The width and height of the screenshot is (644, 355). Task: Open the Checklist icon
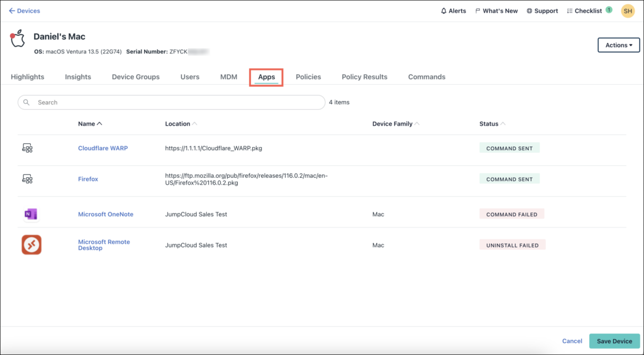click(570, 11)
